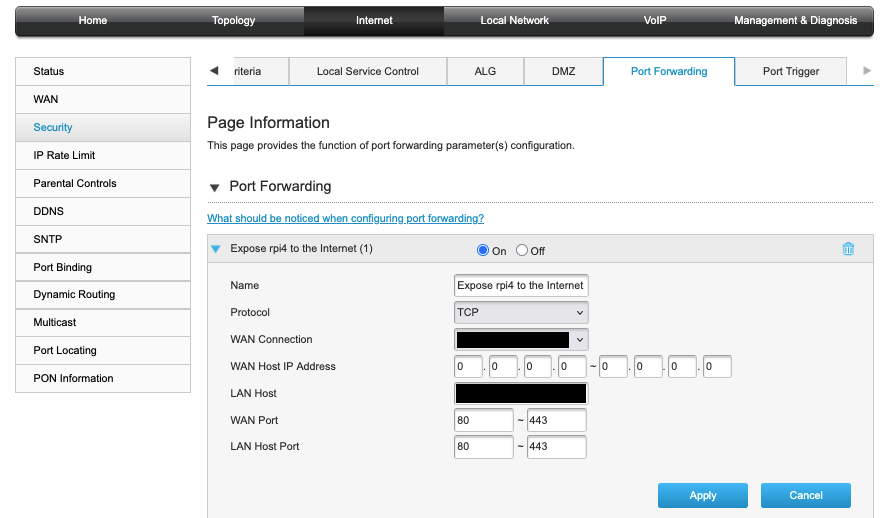The width and height of the screenshot is (888, 518).
Task: Open Management & Diagnosis menu
Action: click(x=796, y=20)
